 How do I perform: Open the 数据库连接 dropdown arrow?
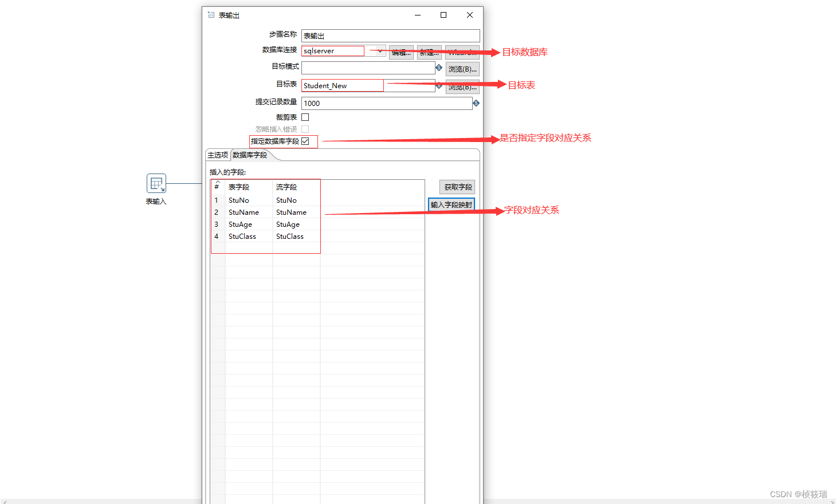pos(380,51)
